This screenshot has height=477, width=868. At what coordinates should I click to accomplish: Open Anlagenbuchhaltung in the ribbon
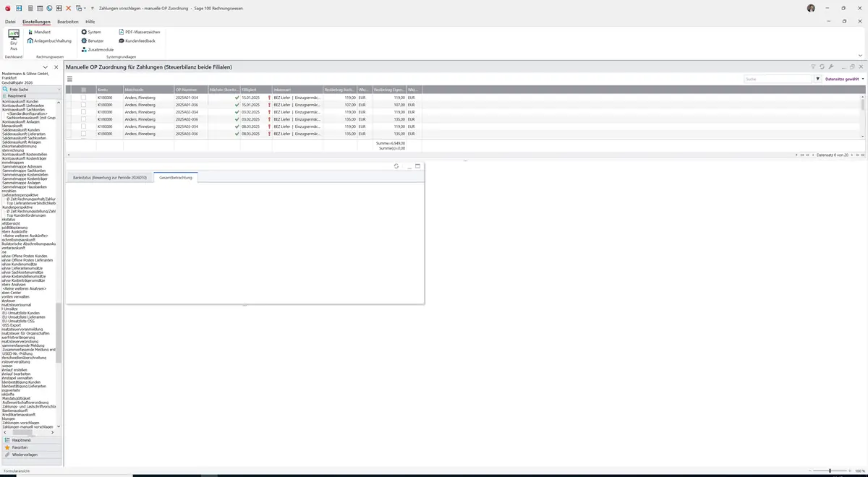tap(49, 41)
